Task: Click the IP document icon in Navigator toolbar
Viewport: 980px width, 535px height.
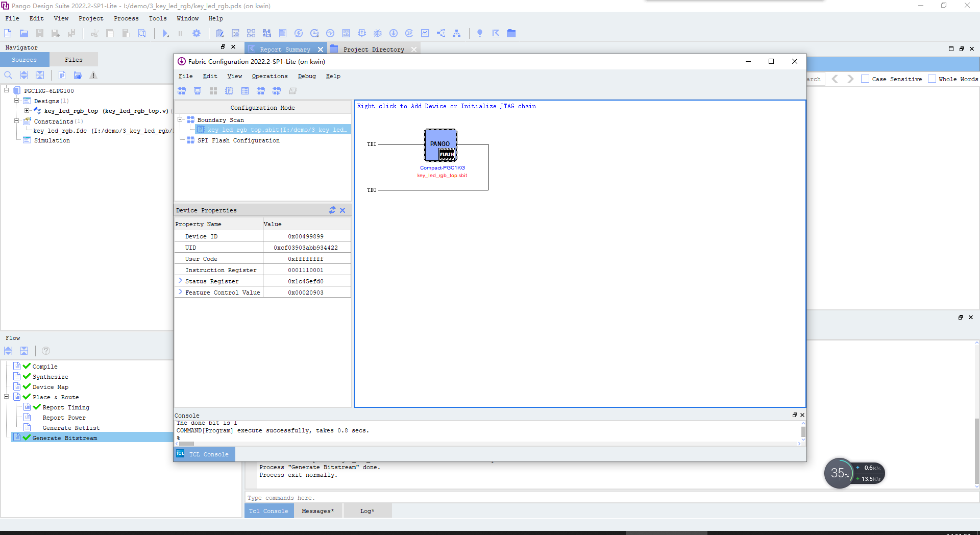Action: (x=62, y=75)
